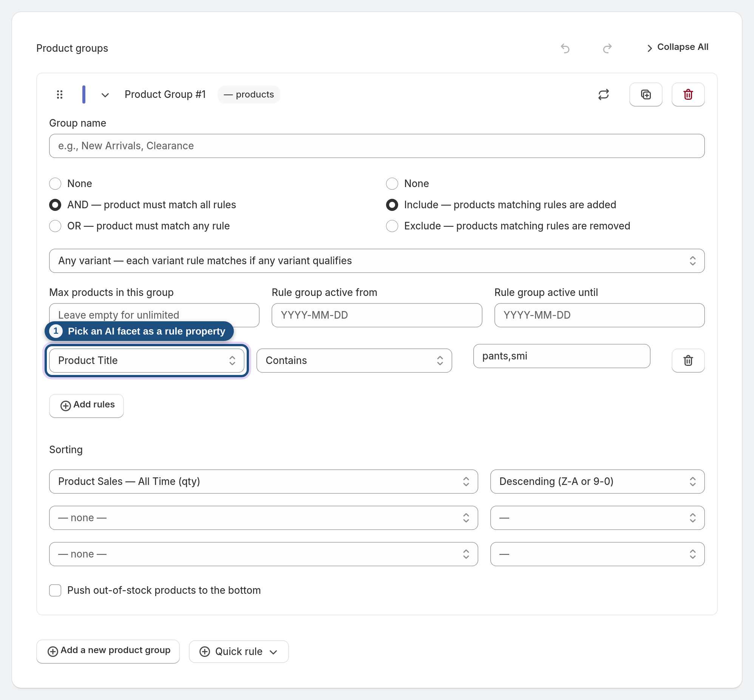Image resolution: width=754 pixels, height=700 pixels.
Task: Open the Any variant matching dropdown
Action: point(377,260)
